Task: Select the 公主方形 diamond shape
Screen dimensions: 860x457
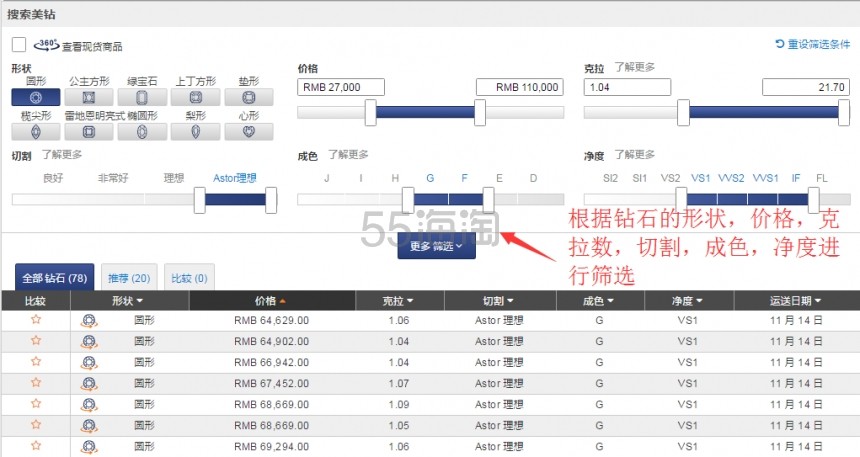Action: (89, 97)
